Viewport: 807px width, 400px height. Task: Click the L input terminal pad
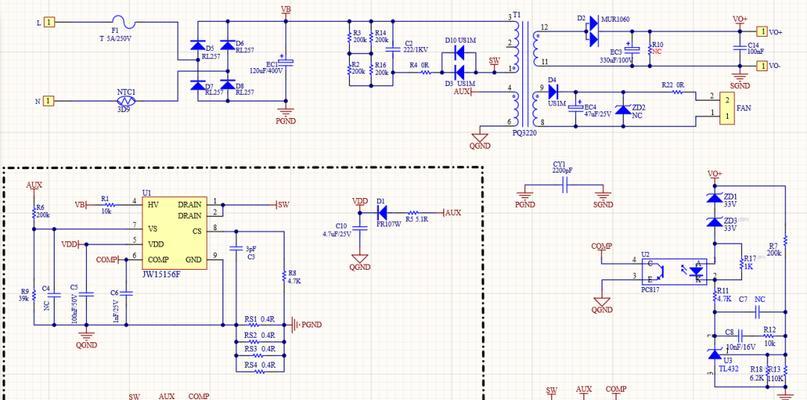point(48,23)
